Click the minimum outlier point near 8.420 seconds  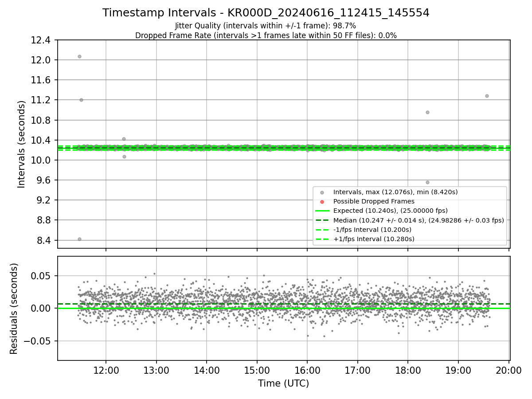tap(79, 239)
